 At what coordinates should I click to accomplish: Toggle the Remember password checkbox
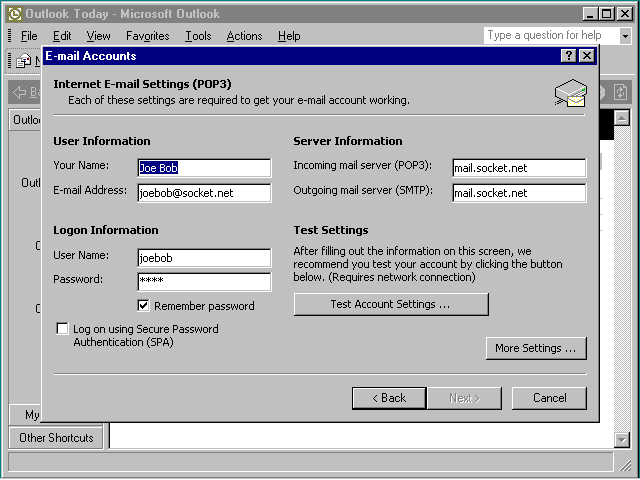pos(144,306)
